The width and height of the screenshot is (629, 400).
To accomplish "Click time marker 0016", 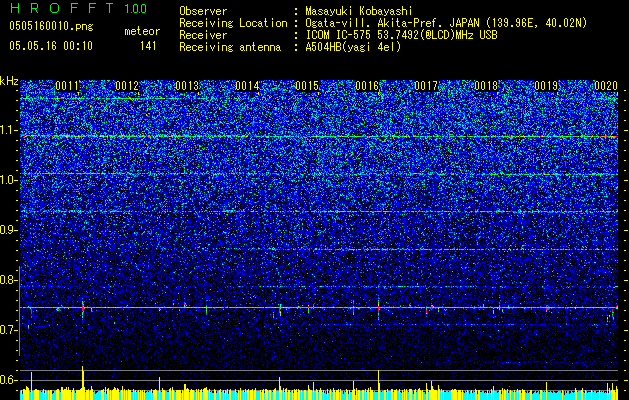I will 367,86.
